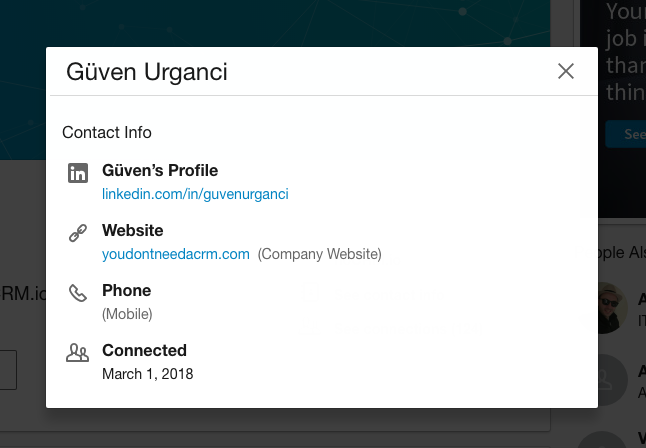Screen dimensions: 646x448
Task: Click the LinkedIn logo icon beside Güven's Profile
Action: click(x=78, y=173)
